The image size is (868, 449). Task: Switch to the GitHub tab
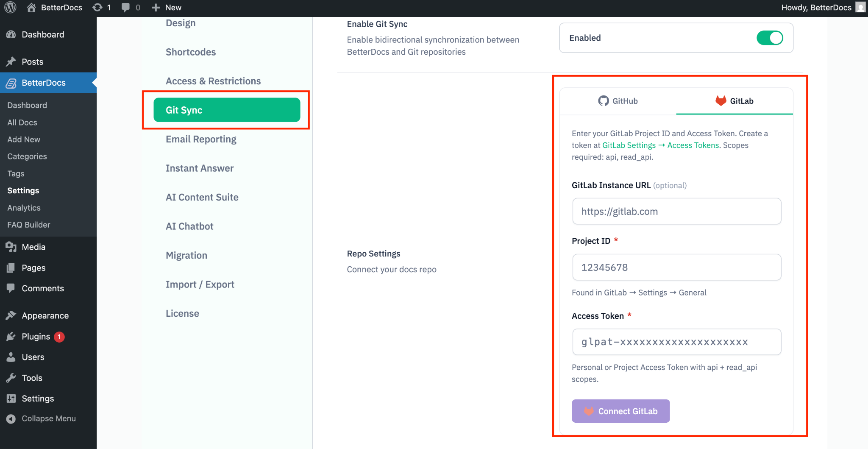coord(618,101)
